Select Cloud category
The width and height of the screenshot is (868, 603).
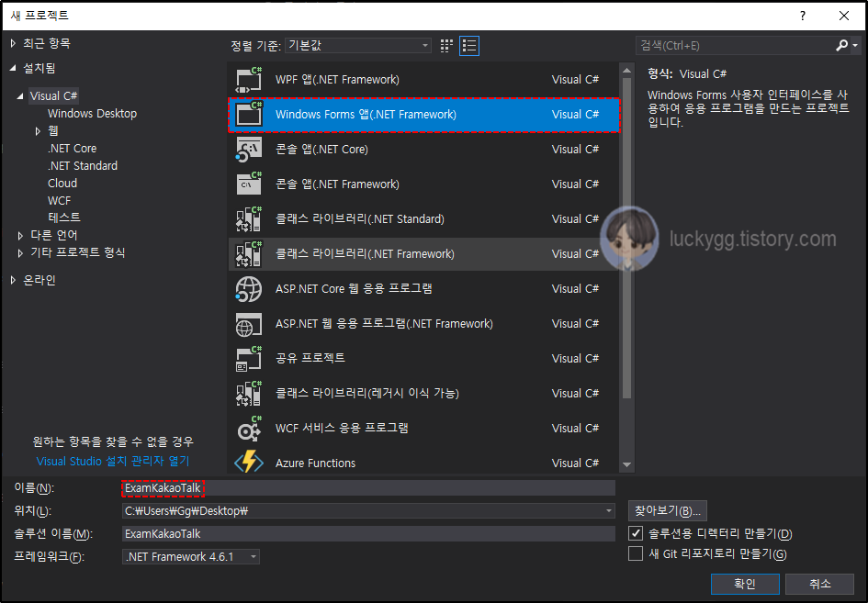tap(62, 184)
